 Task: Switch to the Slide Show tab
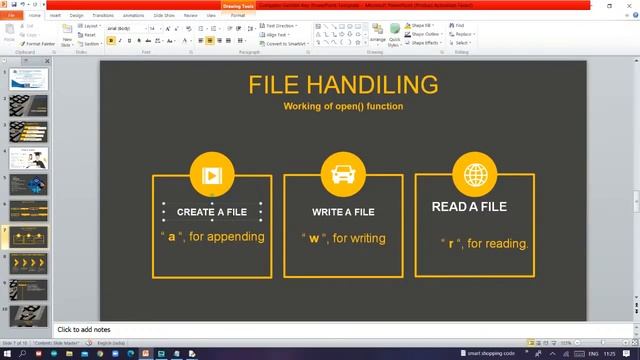(164, 16)
